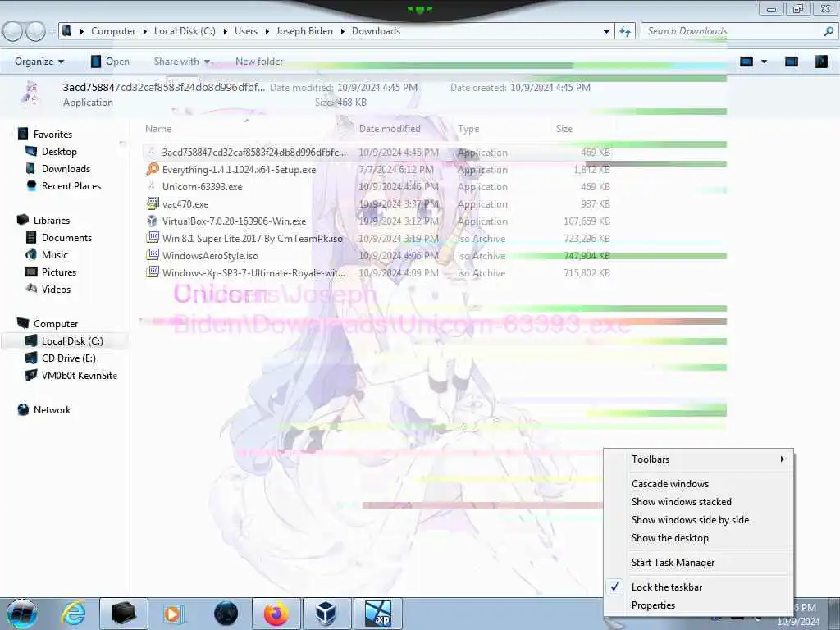Open the Videos library

[x=56, y=289]
